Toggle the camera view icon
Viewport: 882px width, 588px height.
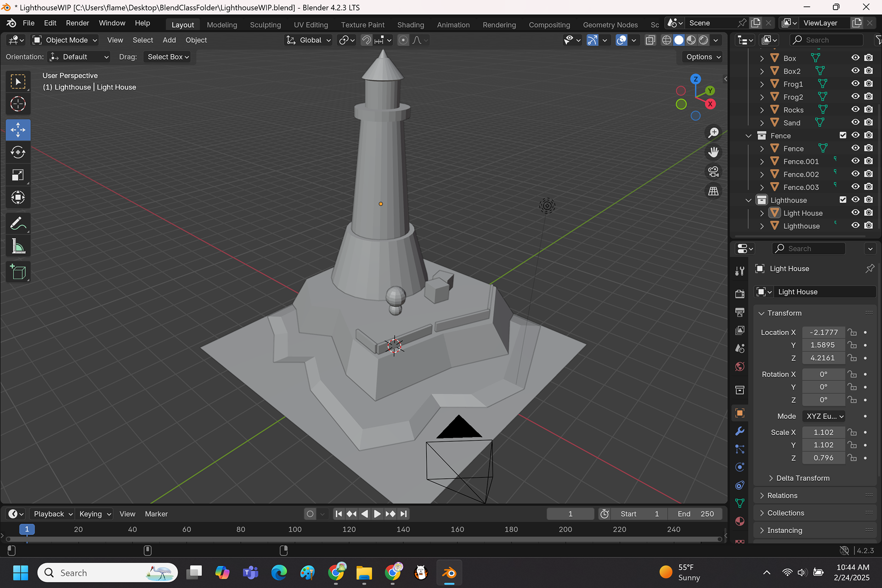713,172
